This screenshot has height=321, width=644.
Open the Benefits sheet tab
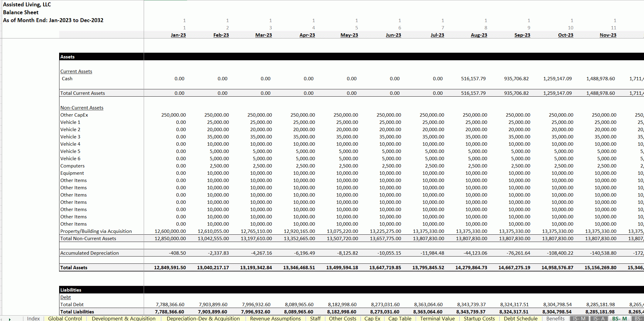[555, 319]
